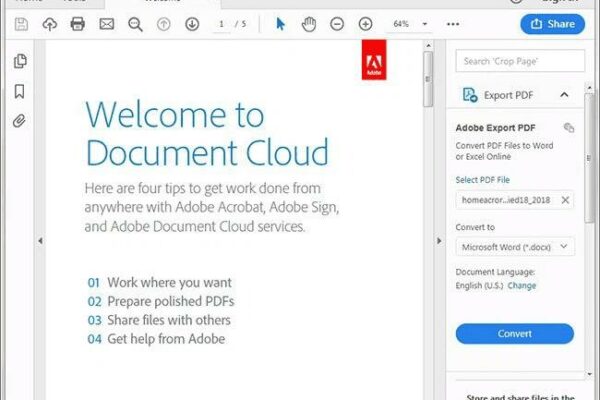Click 'Welcome to Document Cloud' heading

tap(207, 134)
